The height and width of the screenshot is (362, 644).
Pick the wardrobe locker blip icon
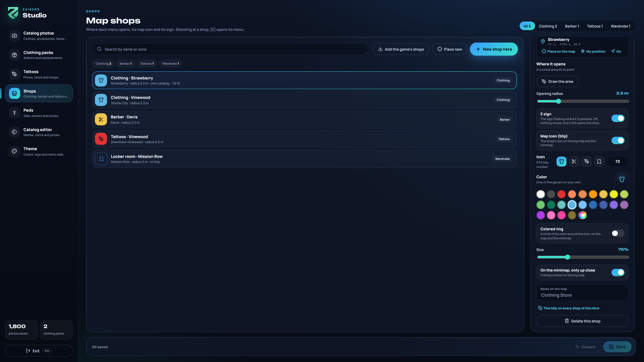pos(599,161)
